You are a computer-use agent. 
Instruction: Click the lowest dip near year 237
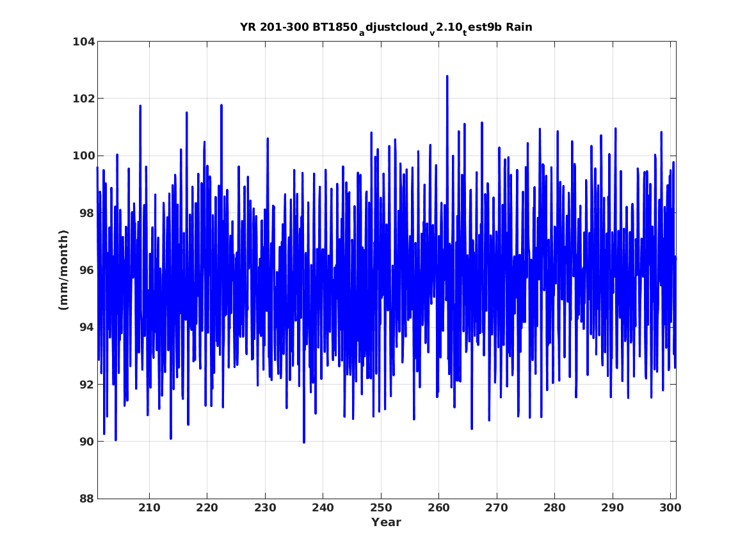pyautogui.click(x=304, y=442)
